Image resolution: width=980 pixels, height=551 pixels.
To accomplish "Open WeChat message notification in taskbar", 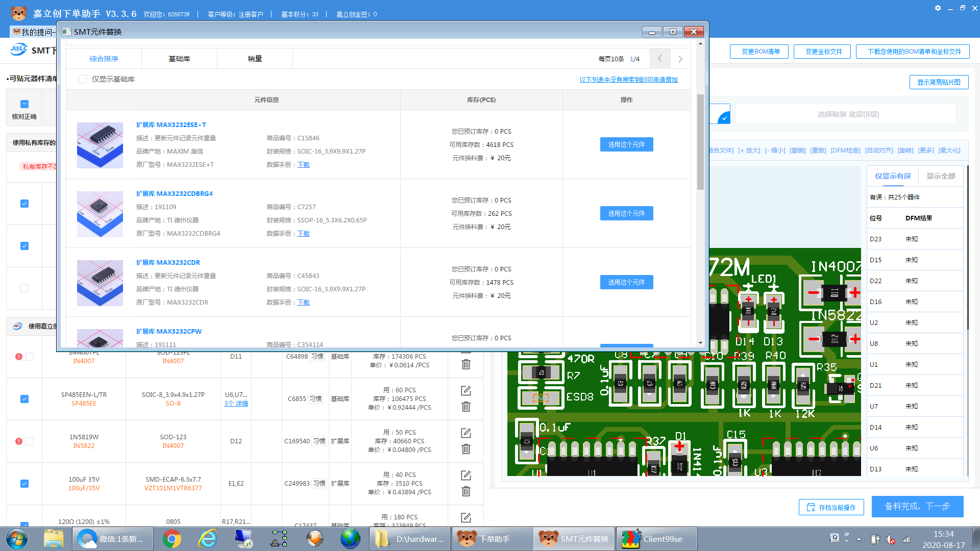I will pyautogui.click(x=113, y=539).
